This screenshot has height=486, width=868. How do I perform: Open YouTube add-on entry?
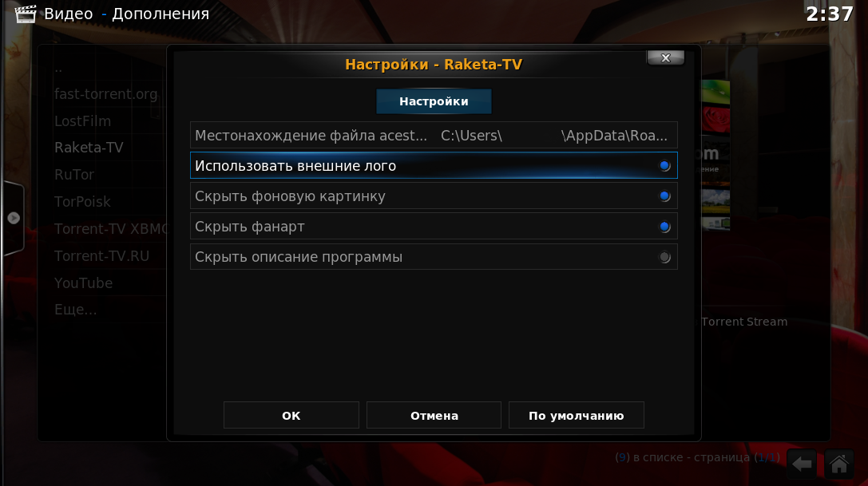coord(83,283)
